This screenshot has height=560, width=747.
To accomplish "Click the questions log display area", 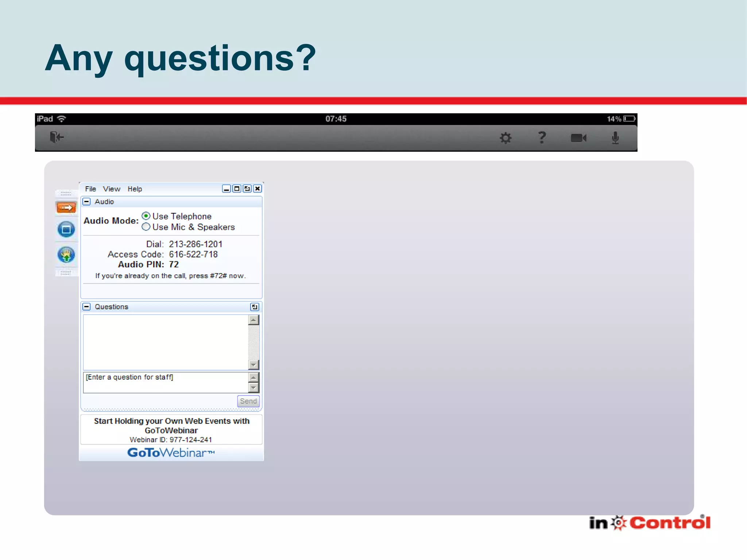I will pyautogui.click(x=166, y=342).
